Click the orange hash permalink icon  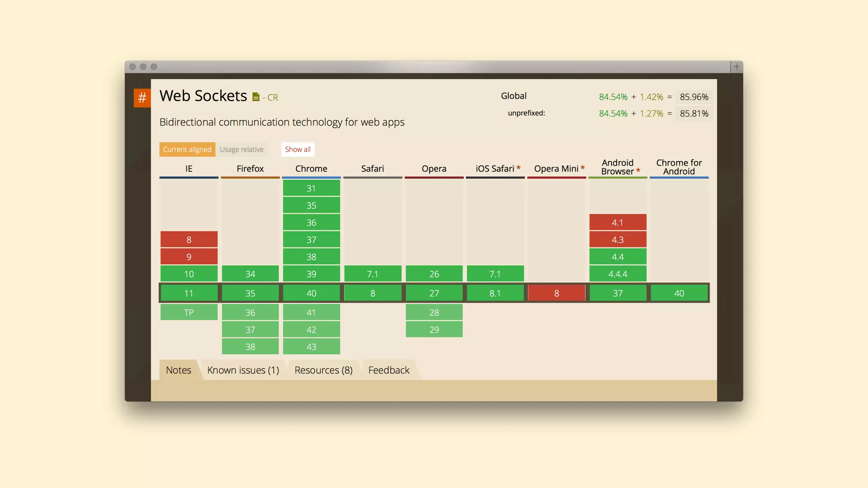(142, 98)
